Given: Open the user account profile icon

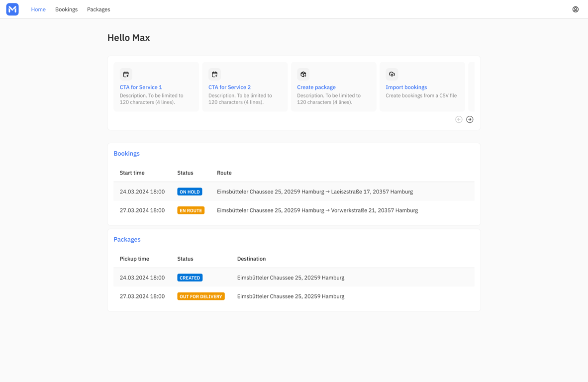Looking at the screenshot, I should (575, 9).
